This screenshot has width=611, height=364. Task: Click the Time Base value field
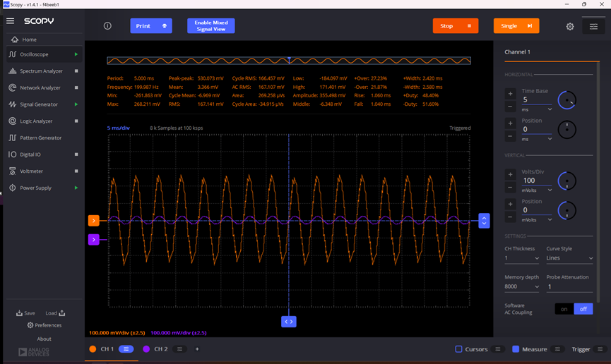point(537,99)
